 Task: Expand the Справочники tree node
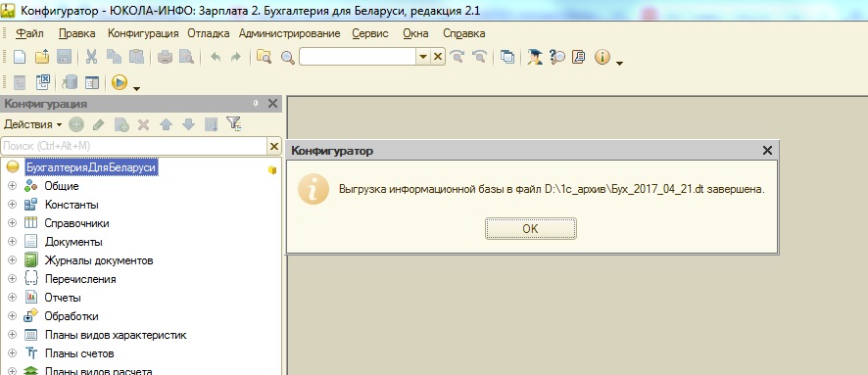pyautogui.click(x=12, y=223)
